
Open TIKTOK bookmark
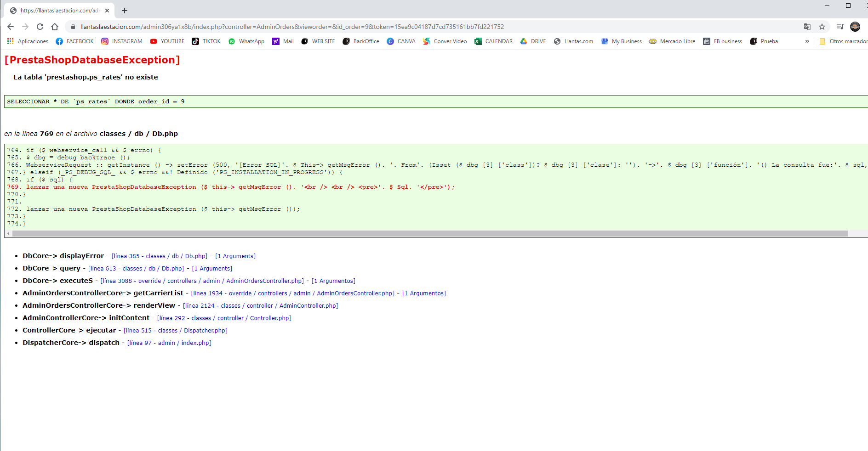click(x=206, y=41)
